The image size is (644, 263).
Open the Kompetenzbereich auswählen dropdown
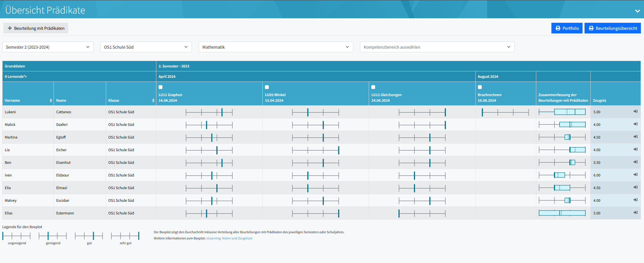[437, 47]
